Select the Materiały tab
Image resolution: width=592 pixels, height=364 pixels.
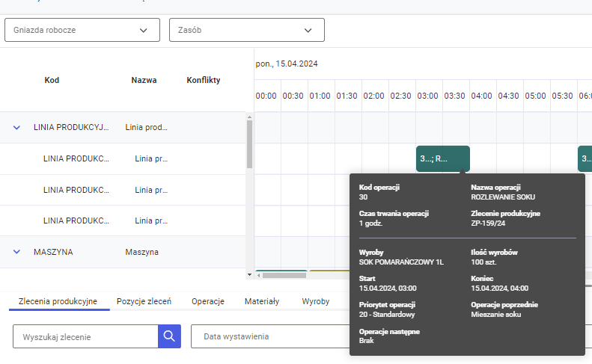pos(262,301)
